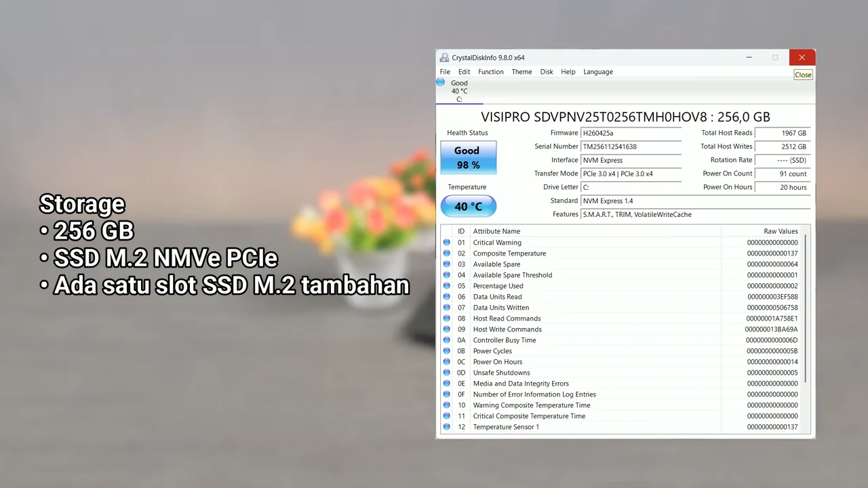Click the status orb for Percentage Used row

pyautogui.click(x=447, y=285)
